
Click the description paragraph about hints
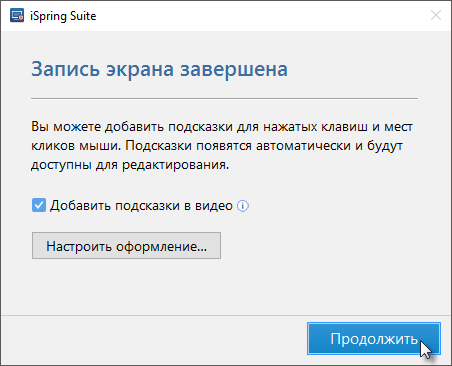point(222,146)
